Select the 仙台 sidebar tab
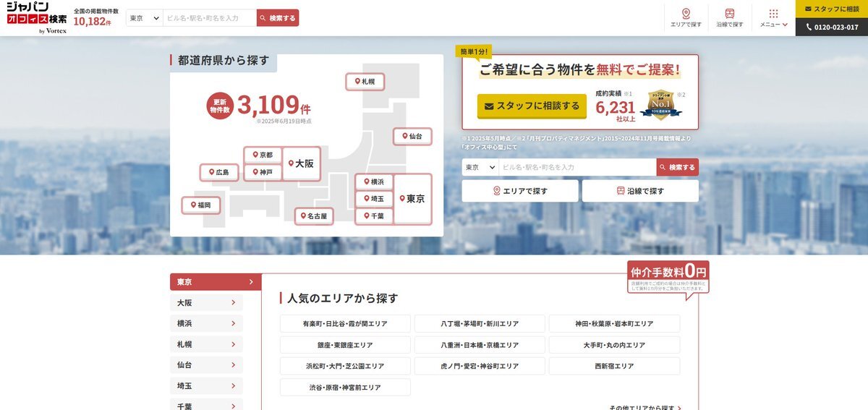The height and width of the screenshot is (410, 868). coord(206,365)
